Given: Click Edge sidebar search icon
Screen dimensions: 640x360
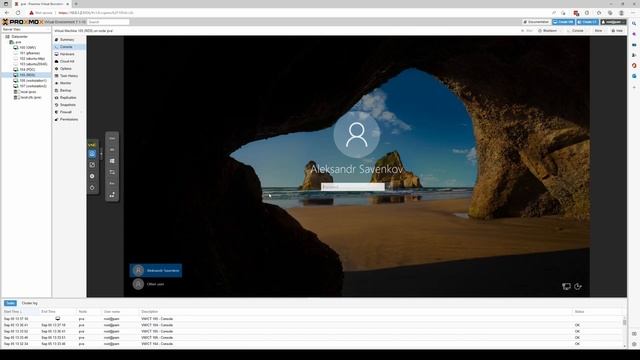Looking at the screenshot, I should click(634, 24).
